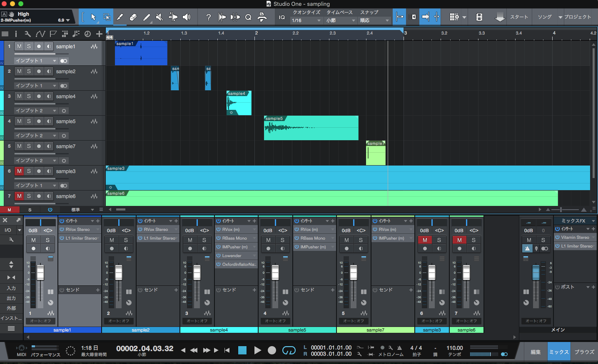Viewport: 598px width, 364px height.
Task: Open the Timebase 小節 dropdown
Action: [x=341, y=20]
